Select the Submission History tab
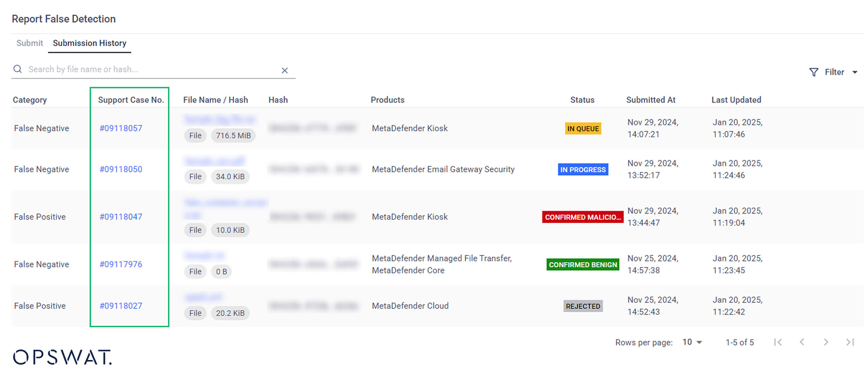Screen dimensions: 868x385 [x=89, y=43]
